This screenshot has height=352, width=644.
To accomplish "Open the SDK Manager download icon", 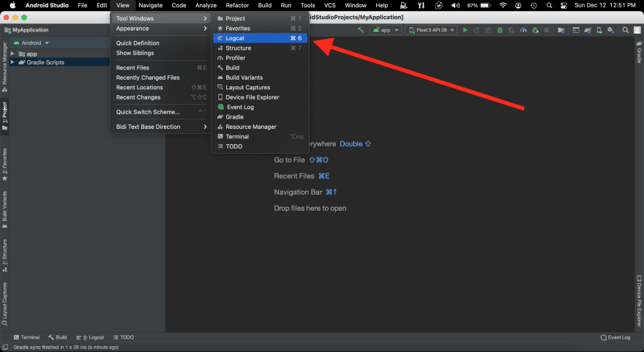I will [x=611, y=30].
